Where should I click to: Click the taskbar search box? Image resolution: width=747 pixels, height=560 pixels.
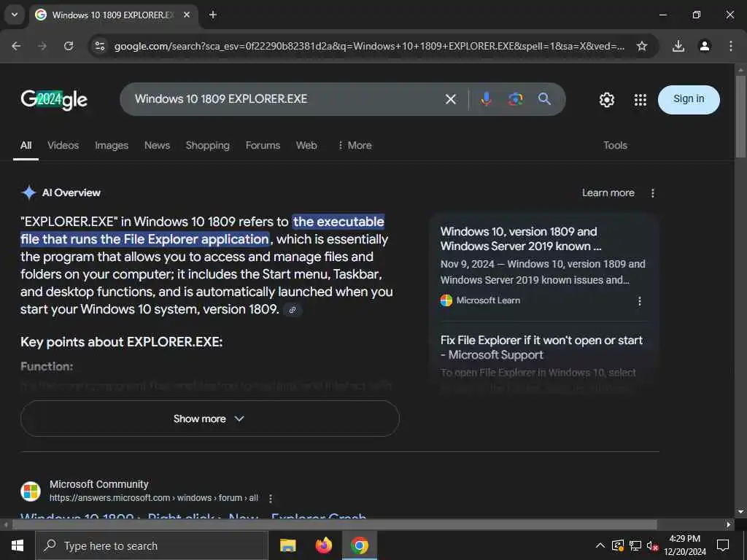tap(152, 545)
